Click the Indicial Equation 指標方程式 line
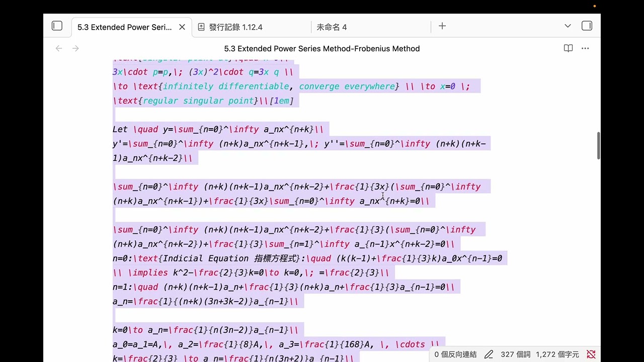The image size is (644, 362). [x=307, y=258]
